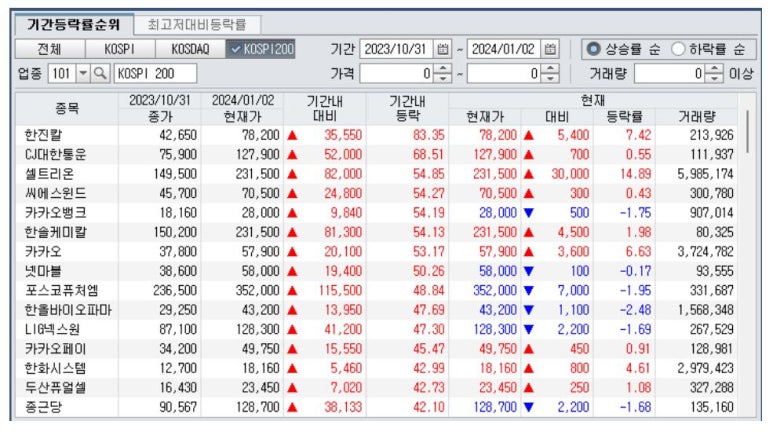
Task: Click 카카오 volume 3,724,782
Action: pos(705,252)
